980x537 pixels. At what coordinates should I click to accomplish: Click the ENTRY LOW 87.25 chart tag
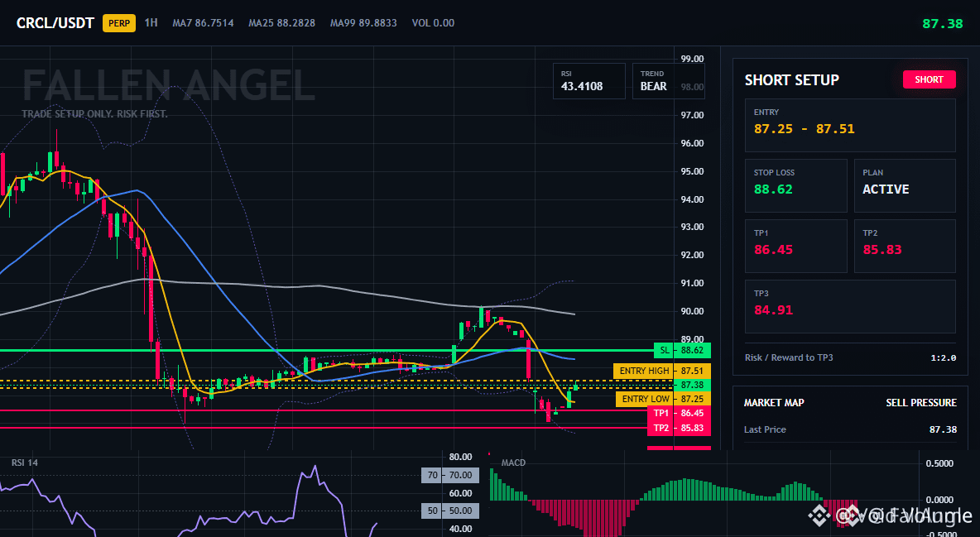tap(663, 399)
